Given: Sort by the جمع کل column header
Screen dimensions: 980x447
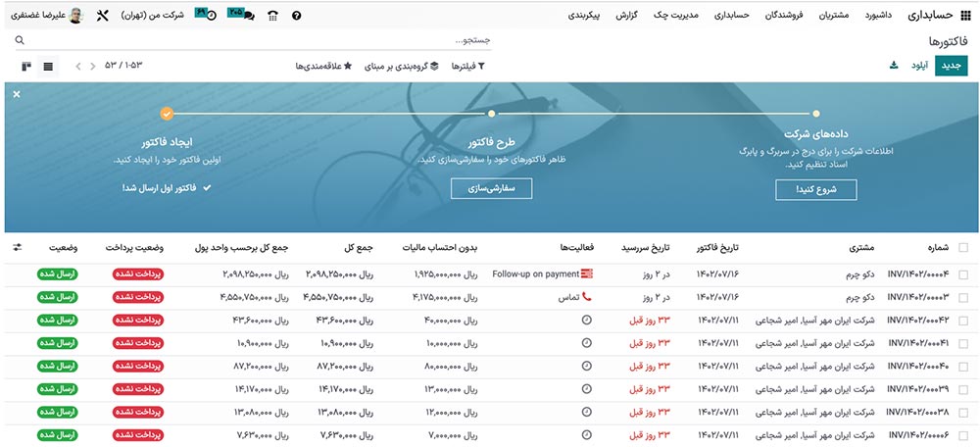Looking at the screenshot, I should click(359, 248).
